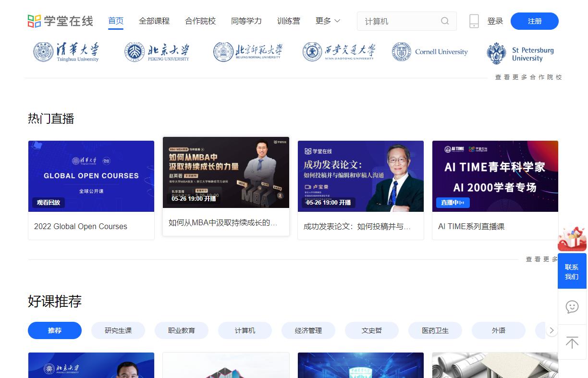Click the Peking University logo
Screen dimensions: 588x378
pyautogui.click(x=157, y=52)
